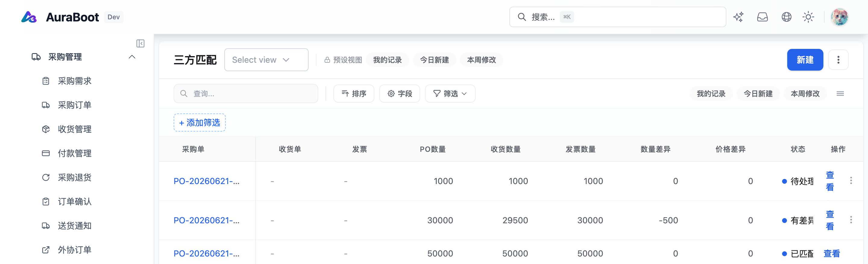868x264 pixels.
Task: Click the 数量差异 column header
Action: (656, 149)
